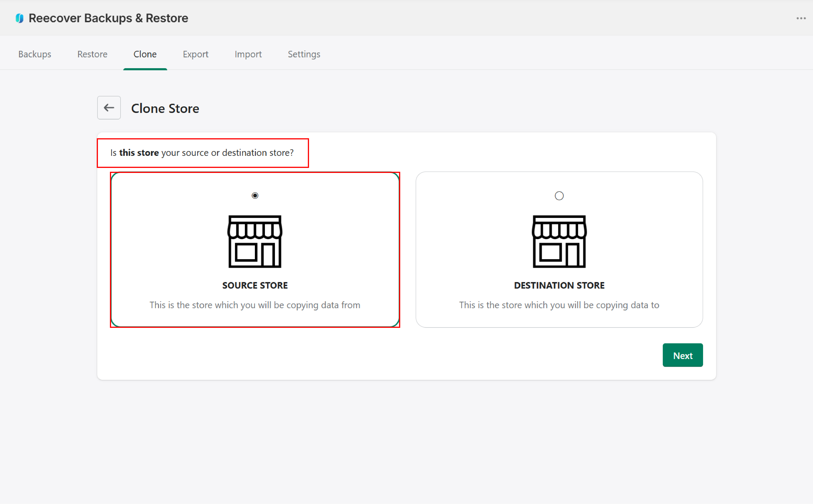The width and height of the screenshot is (813, 504).
Task: Switch to the Settings tab
Action: click(304, 54)
